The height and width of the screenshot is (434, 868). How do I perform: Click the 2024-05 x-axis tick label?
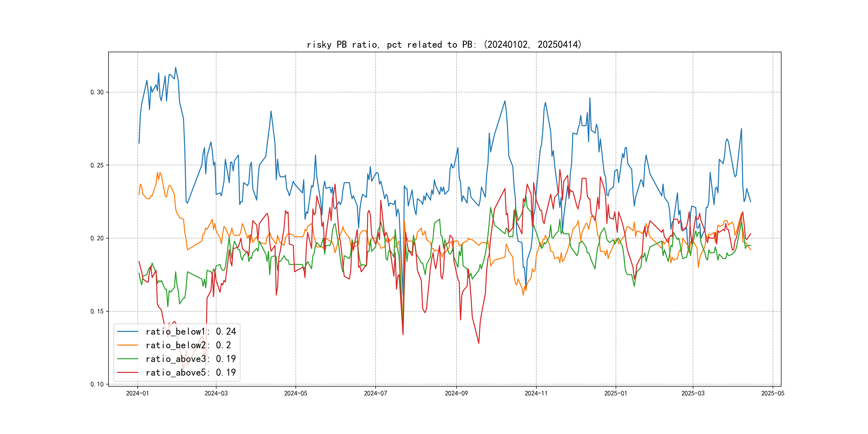[x=295, y=393]
